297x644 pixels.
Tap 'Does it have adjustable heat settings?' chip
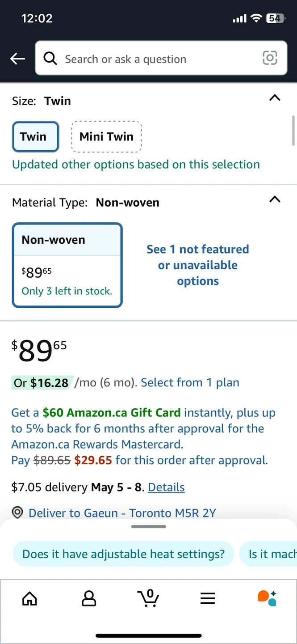coord(123,554)
